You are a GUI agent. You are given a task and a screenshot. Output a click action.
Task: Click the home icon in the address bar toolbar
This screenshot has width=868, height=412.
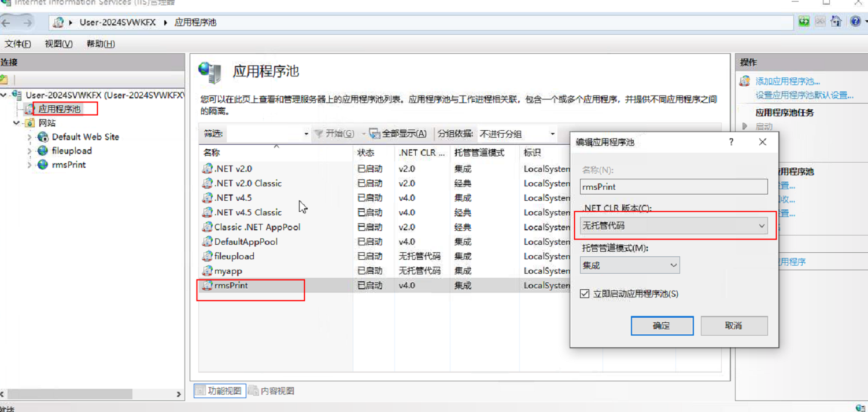tap(836, 22)
